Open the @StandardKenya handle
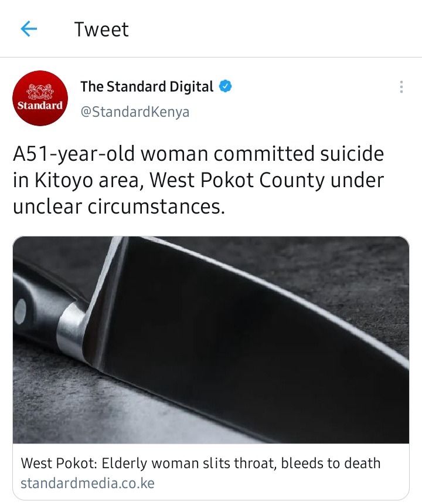Image resolution: width=422 pixels, height=504 pixels. 135,112
